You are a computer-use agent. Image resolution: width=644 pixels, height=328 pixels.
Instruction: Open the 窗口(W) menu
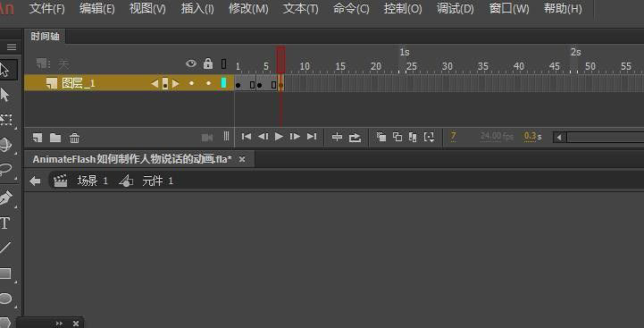pos(509,9)
